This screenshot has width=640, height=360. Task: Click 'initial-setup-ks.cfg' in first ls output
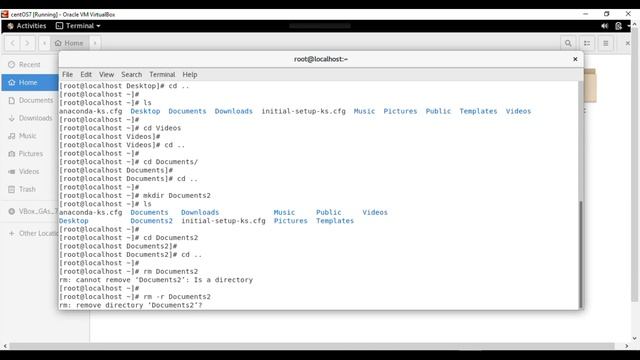tap(303, 111)
